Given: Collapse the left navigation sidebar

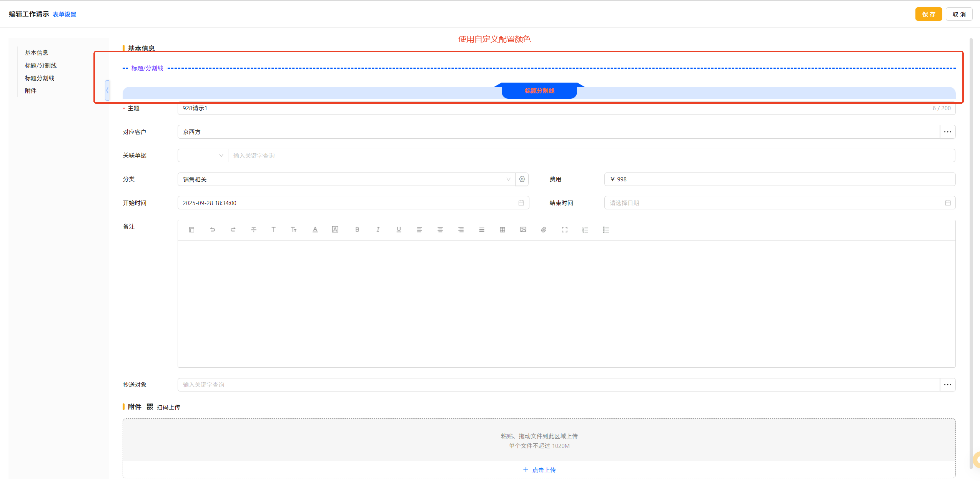Looking at the screenshot, I should pos(107,91).
